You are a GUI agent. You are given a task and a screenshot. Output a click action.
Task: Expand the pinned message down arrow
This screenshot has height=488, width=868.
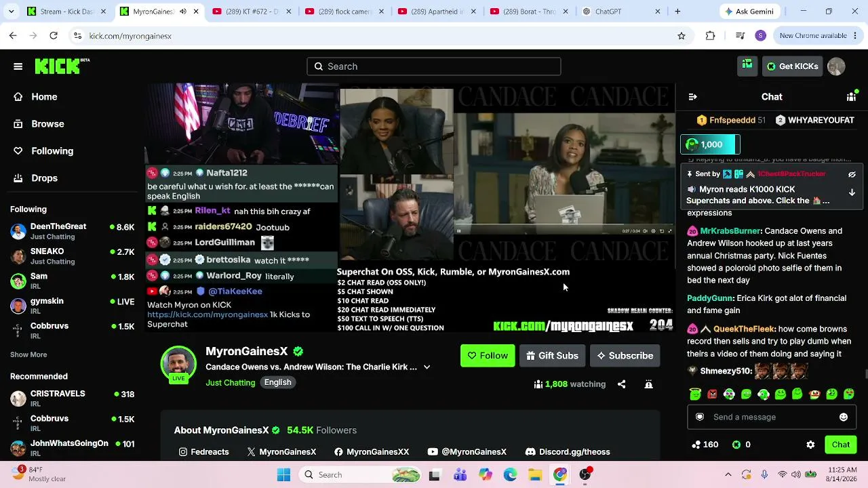coord(852,192)
